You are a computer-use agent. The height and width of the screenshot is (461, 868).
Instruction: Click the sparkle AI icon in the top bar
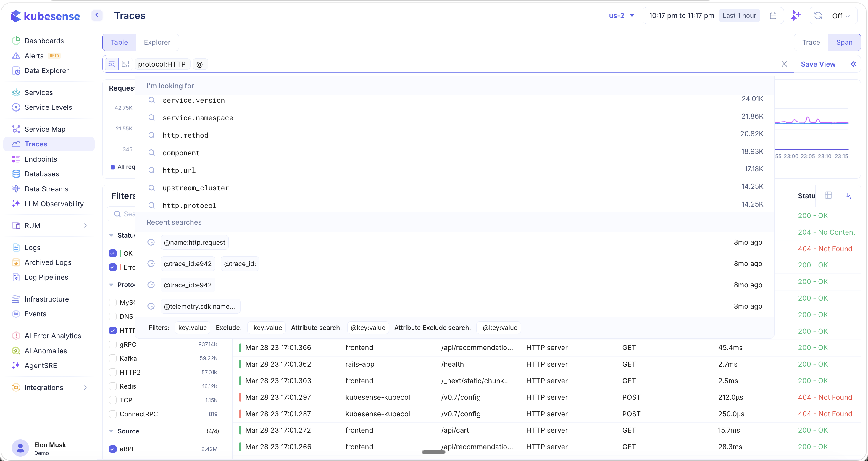(x=796, y=15)
